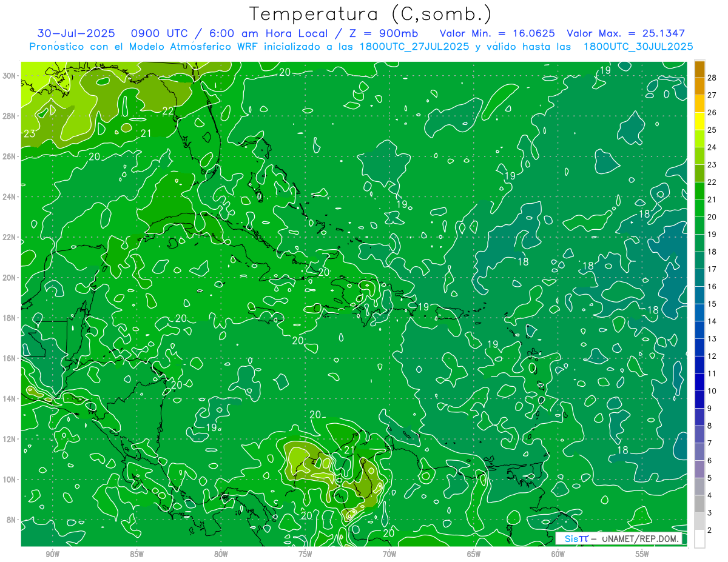
Task: Click the longitude label "65W"
Action: (474, 554)
